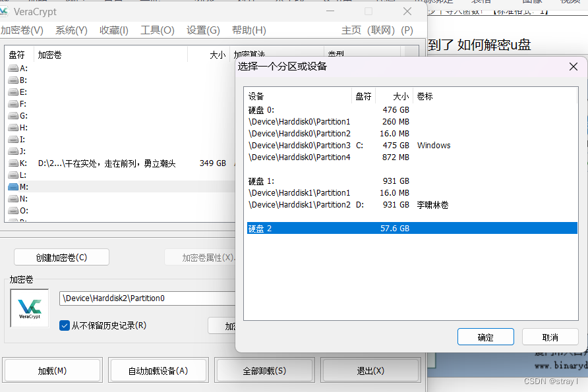588x392 pixels.
Task: Open the 帮助(H) menu
Action: pyautogui.click(x=249, y=30)
